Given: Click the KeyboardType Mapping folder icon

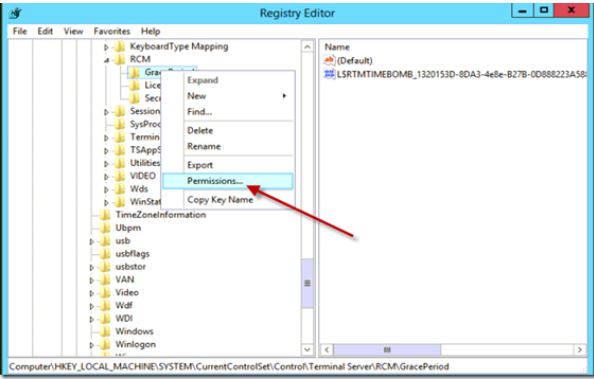Looking at the screenshot, I should [120, 47].
